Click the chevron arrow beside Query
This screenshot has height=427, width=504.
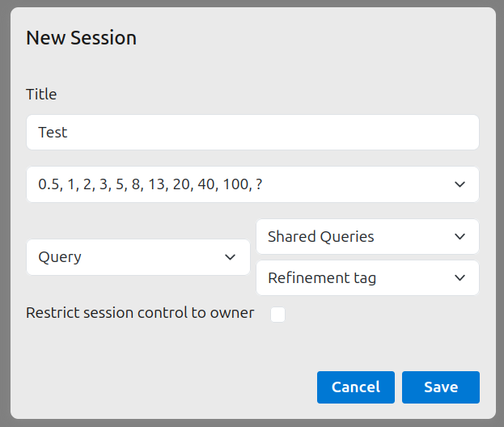pyautogui.click(x=230, y=257)
